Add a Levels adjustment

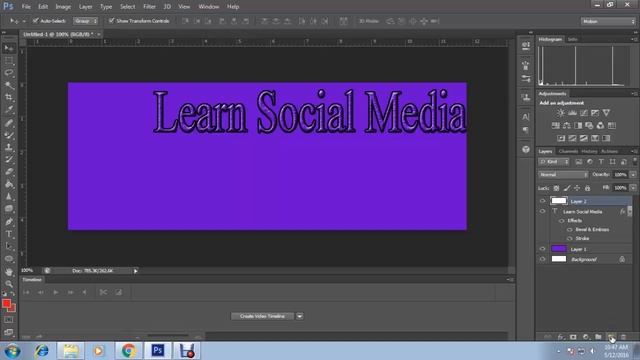tap(572, 113)
